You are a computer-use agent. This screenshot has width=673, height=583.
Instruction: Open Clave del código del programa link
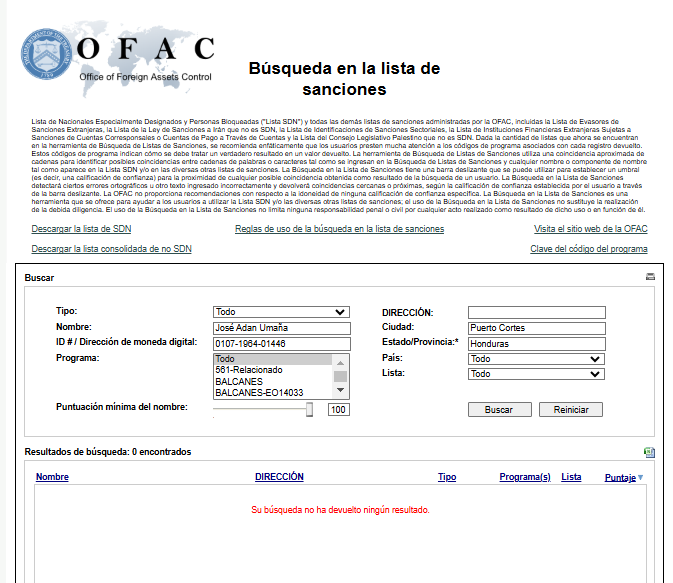point(588,249)
